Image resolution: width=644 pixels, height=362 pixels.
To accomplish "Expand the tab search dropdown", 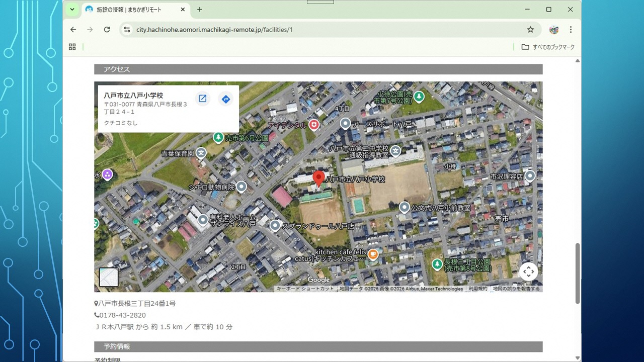I will (x=72, y=10).
